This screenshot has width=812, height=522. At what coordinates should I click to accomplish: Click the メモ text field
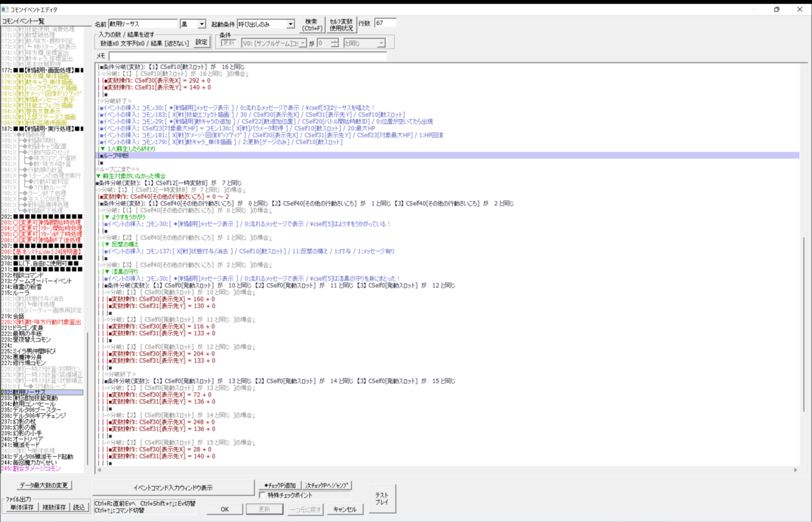pyautogui.click(x=247, y=56)
